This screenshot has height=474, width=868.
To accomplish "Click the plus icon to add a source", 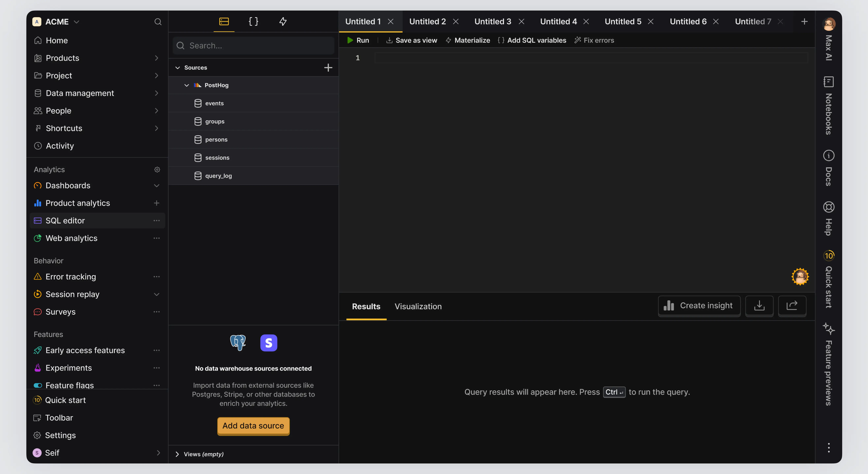I will click(328, 68).
